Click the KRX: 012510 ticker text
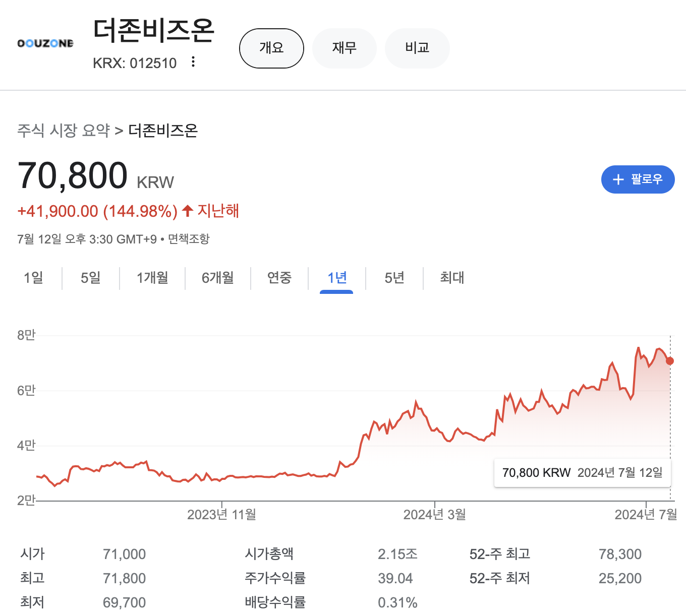686x616 pixels. (135, 63)
